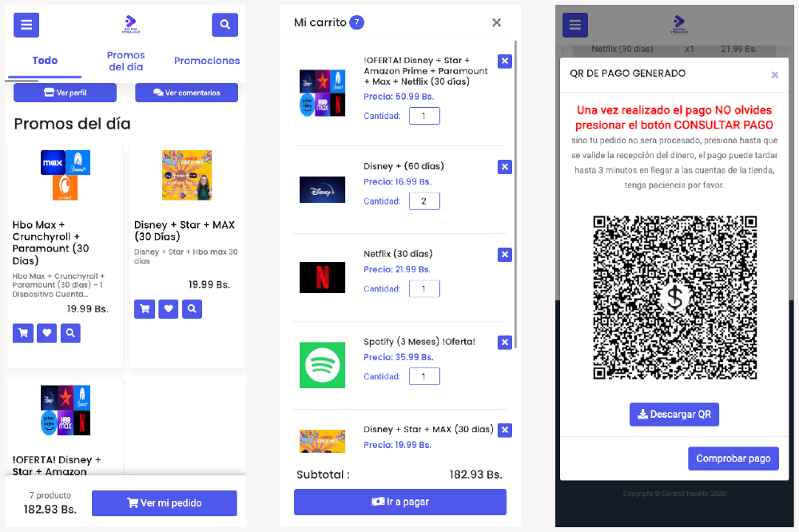Remove the !OFERTA! Disney + Star bundle from cart

tap(504, 62)
